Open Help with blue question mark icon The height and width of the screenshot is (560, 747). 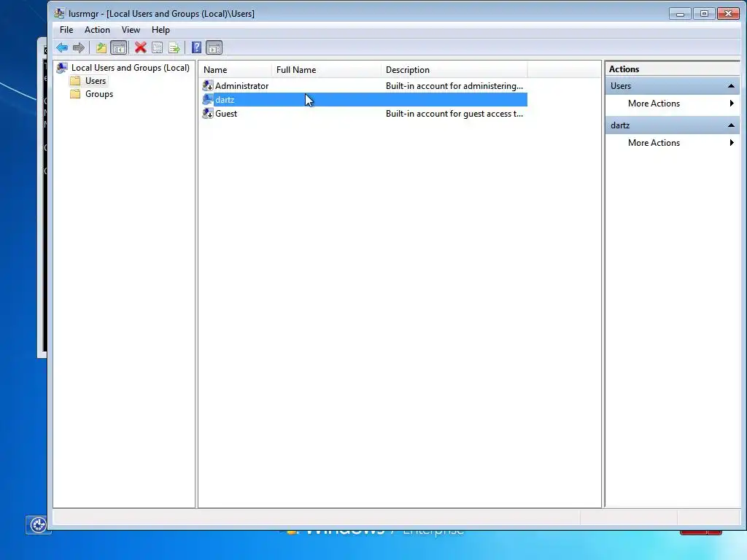click(196, 47)
